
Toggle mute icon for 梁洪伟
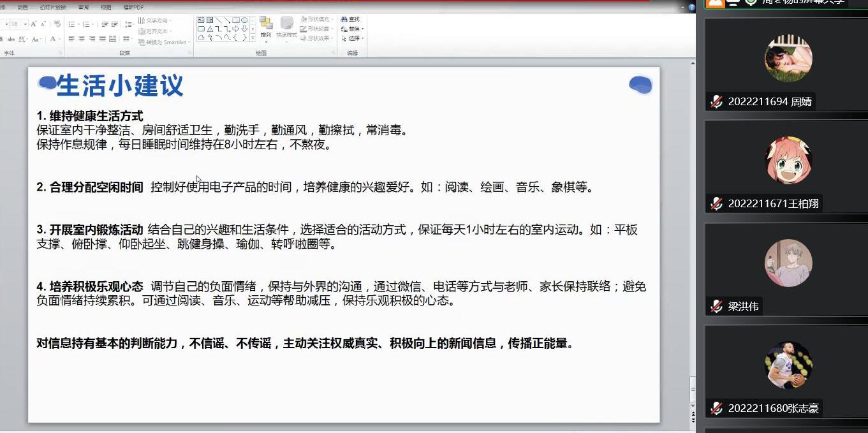coord(717,307)
